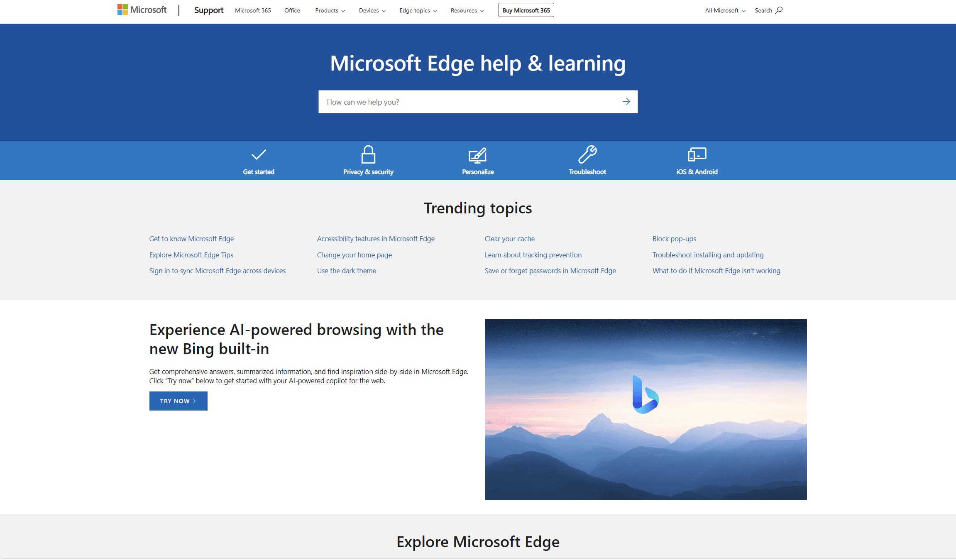The width and height of the screenshot is (956, 560).
Task: Open Block pop-ups link
Action: [x=674, y=239]
